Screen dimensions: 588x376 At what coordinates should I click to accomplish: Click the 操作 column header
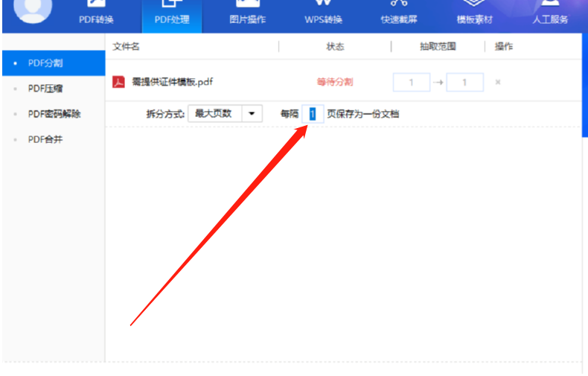click(x=504, y=46)
